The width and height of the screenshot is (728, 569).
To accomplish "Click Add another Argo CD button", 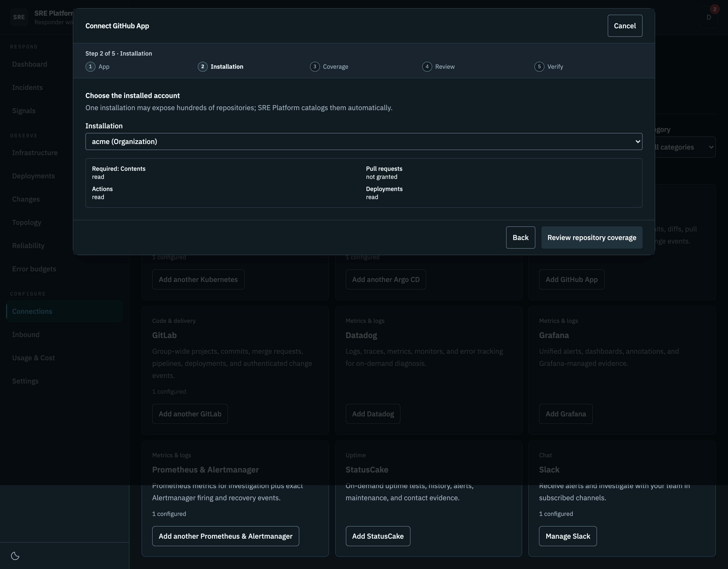I will pyautogui.click(x=386, y=279).
